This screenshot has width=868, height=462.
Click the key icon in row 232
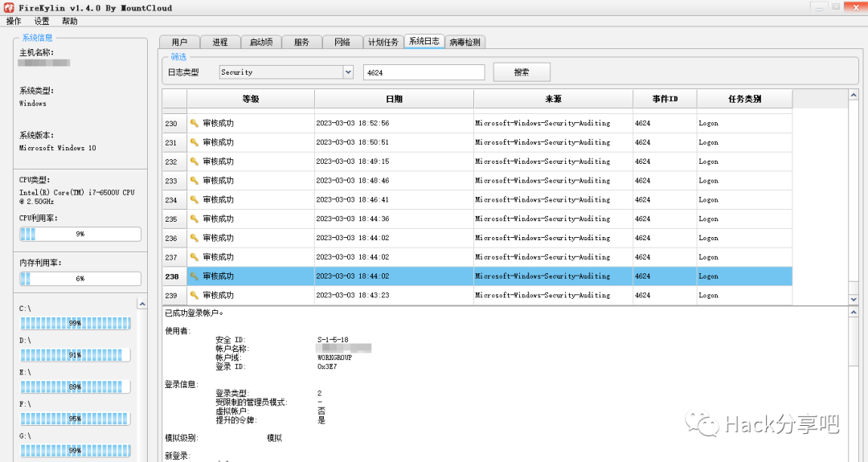coord(194,161)
